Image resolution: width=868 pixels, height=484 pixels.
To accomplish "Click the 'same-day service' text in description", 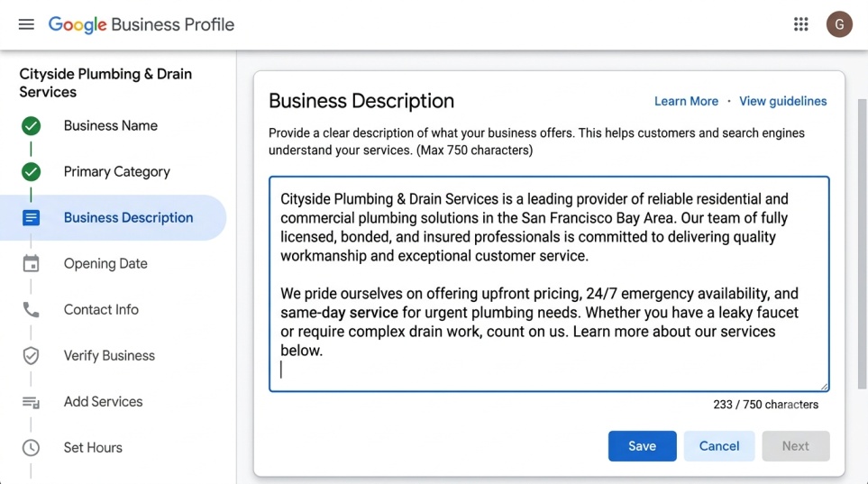I will pyautogui.click(x=339, y=313).
